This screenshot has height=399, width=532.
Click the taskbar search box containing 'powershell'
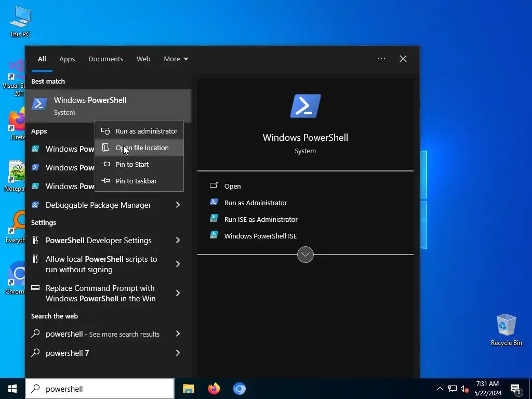coord(100,389)
